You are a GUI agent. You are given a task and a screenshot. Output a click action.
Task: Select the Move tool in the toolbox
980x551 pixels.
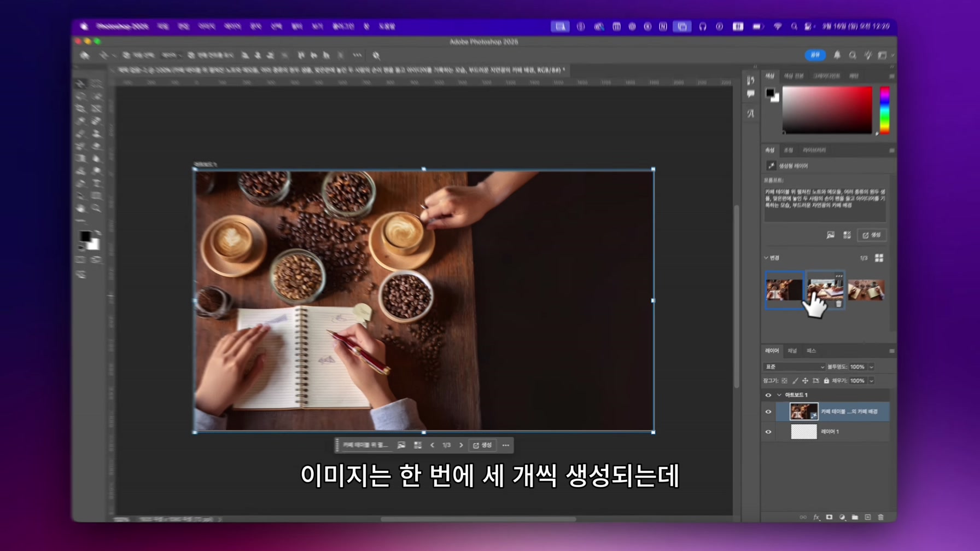click(81, 84)
